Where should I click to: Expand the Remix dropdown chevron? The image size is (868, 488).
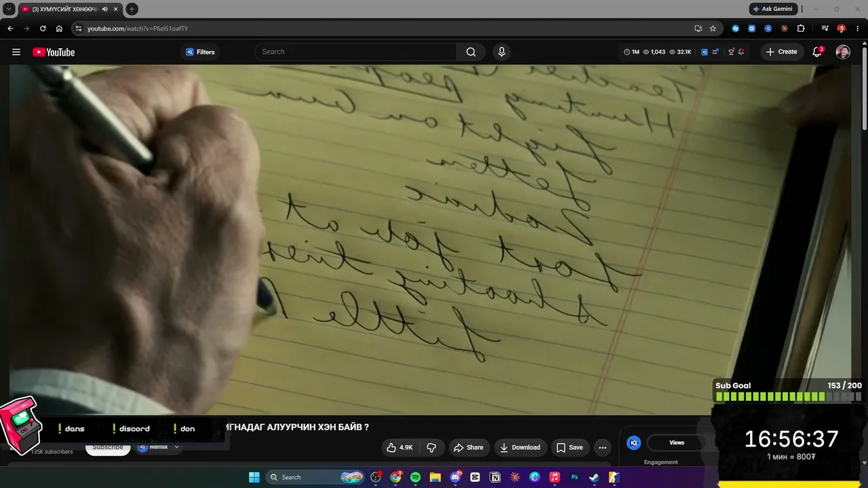(176, 447)
